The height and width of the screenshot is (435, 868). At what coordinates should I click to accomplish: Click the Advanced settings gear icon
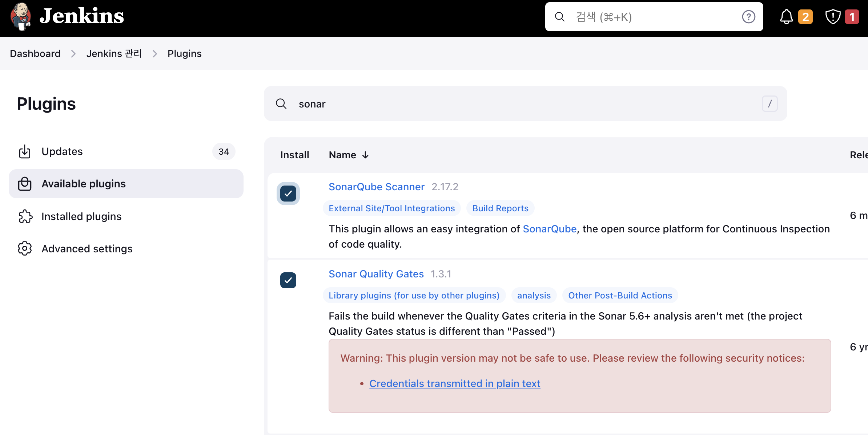pyautogui.click(x=24, y=248)
